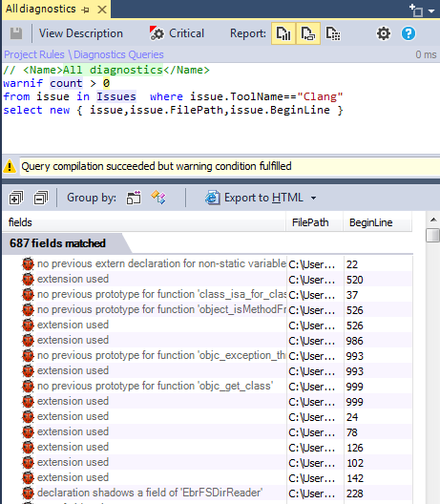This screenshot has height=504, width=440.
Task: Pin the All diagnostics tab
Action: tap(85, 10)
